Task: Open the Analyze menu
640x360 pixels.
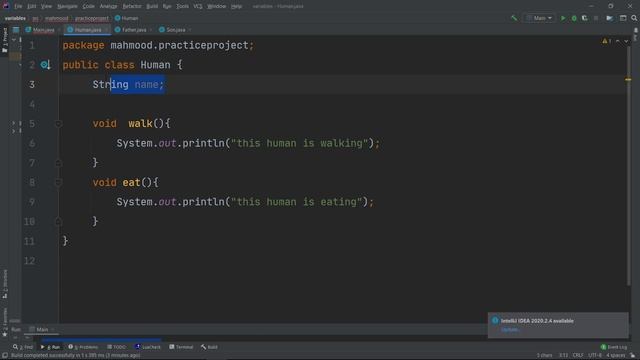Action: pyautogui.click(x=109, y=6)
